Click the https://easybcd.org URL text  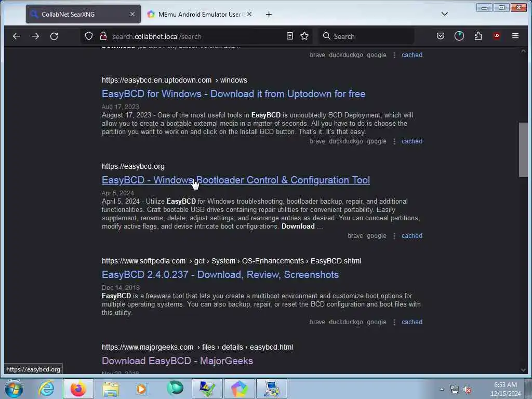click(x=133, y=166)
